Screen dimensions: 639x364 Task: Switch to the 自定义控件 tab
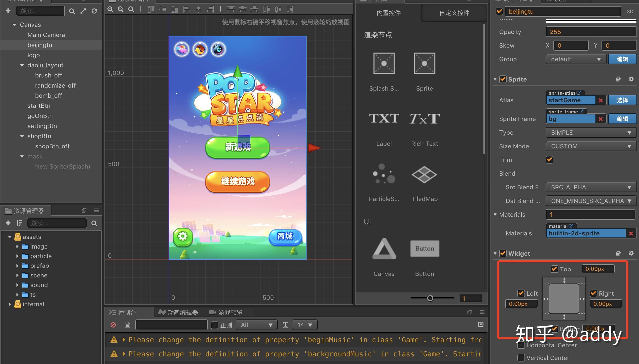pos(454,13)
